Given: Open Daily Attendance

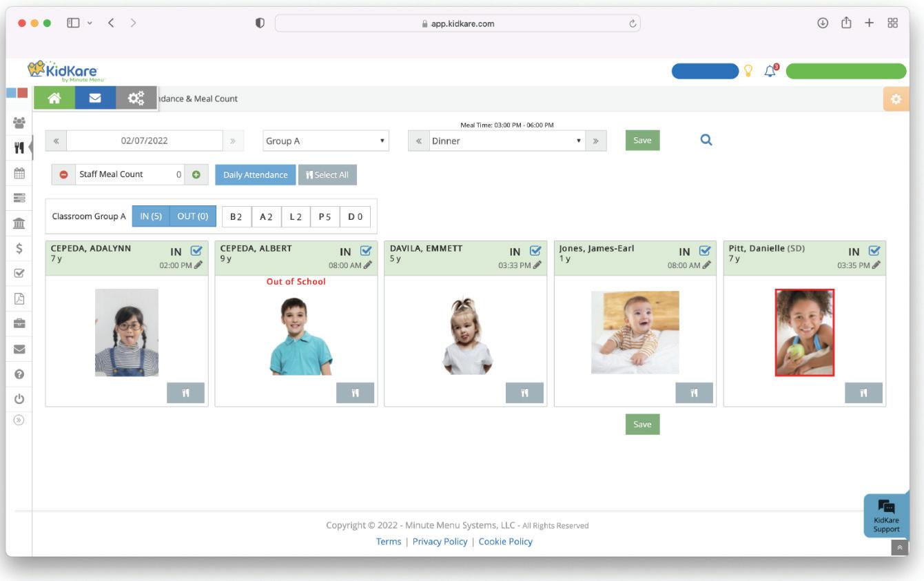Looking at the screenshot, I should click(256, 175).
